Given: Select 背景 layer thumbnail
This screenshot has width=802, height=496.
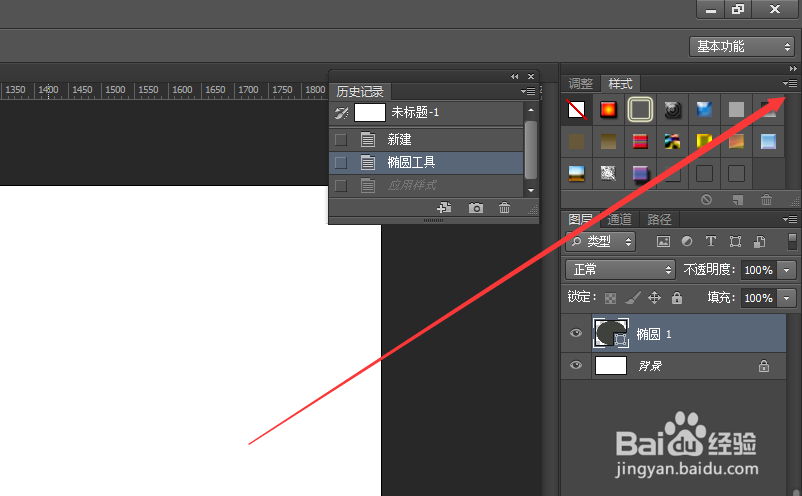Looking at the screenshot, I should (x=611, y=366).
